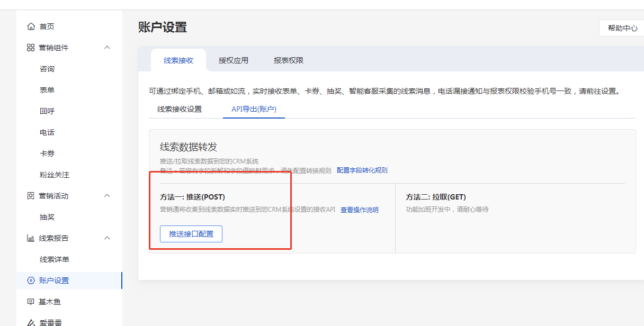Follow the 配置字段转化规则 link
The image size is (644, 326).
tap(362, 170)
